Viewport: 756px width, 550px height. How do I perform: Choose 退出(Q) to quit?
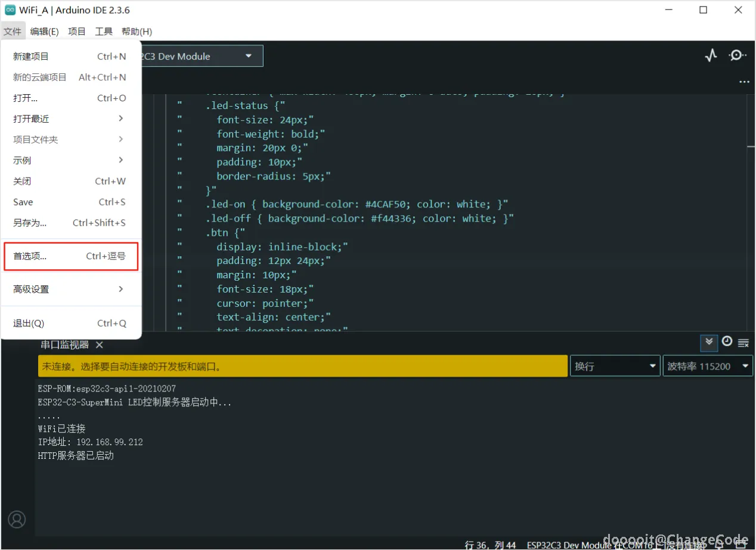[x=71, y=323]
